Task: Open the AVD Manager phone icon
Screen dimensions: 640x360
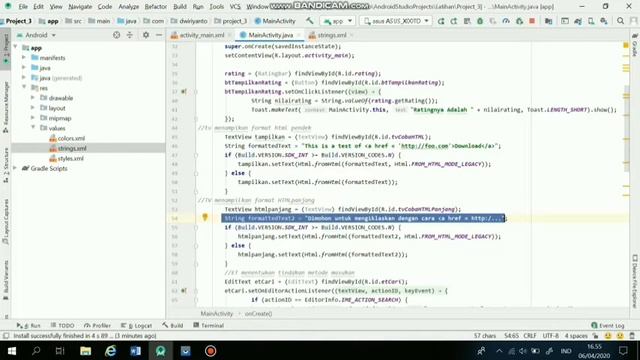Action: [x=591, y=21]
